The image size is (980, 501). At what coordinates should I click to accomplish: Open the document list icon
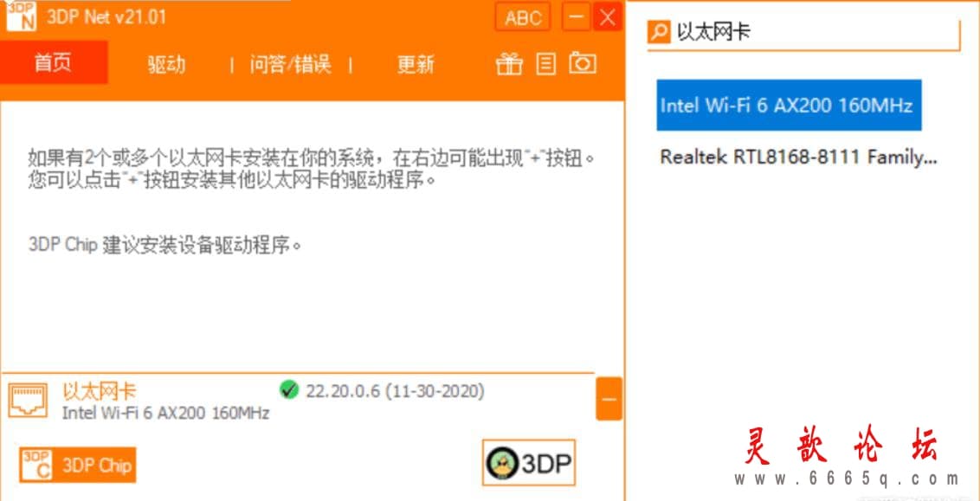(545, 64)
